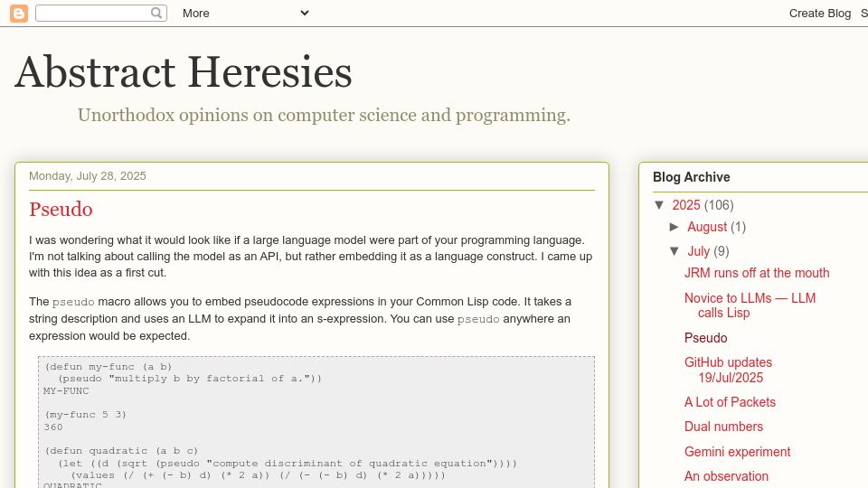Open Novice to LLMs — LLM calls Lisp
Viewport: 868px width, 488px height.
(x=750, y=305)
